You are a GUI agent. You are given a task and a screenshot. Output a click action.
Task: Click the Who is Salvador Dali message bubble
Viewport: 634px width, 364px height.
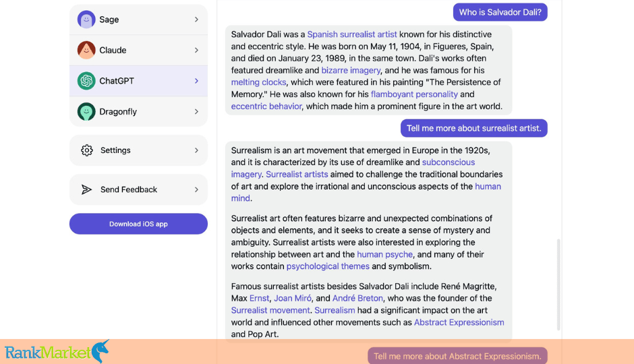point(500,12)
